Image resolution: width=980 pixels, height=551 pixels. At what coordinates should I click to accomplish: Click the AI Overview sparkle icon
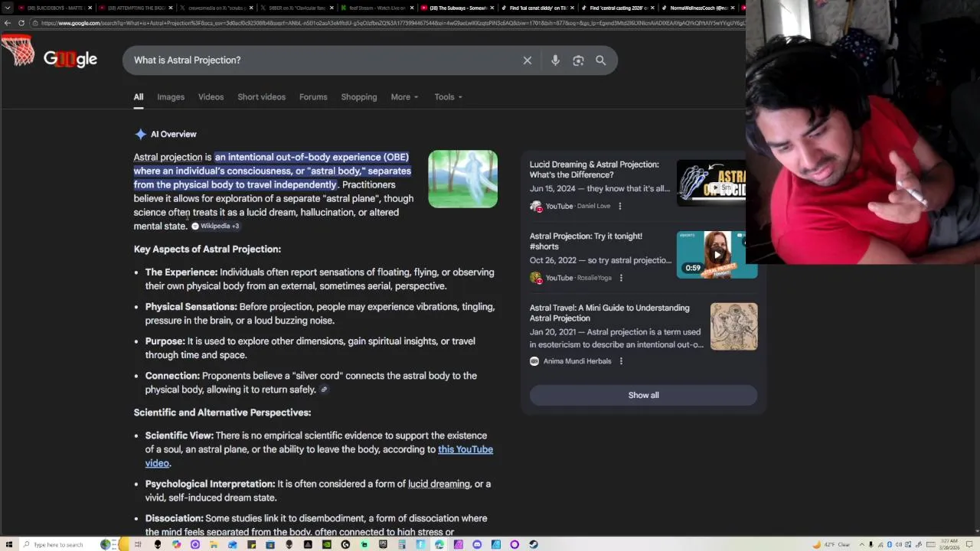point(141,134)
